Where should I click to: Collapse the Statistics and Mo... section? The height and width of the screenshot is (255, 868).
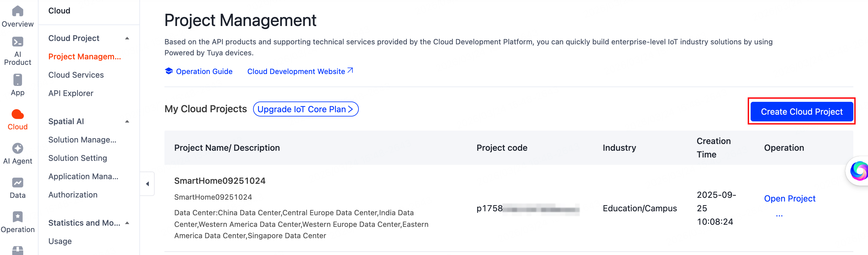(127, 223)
